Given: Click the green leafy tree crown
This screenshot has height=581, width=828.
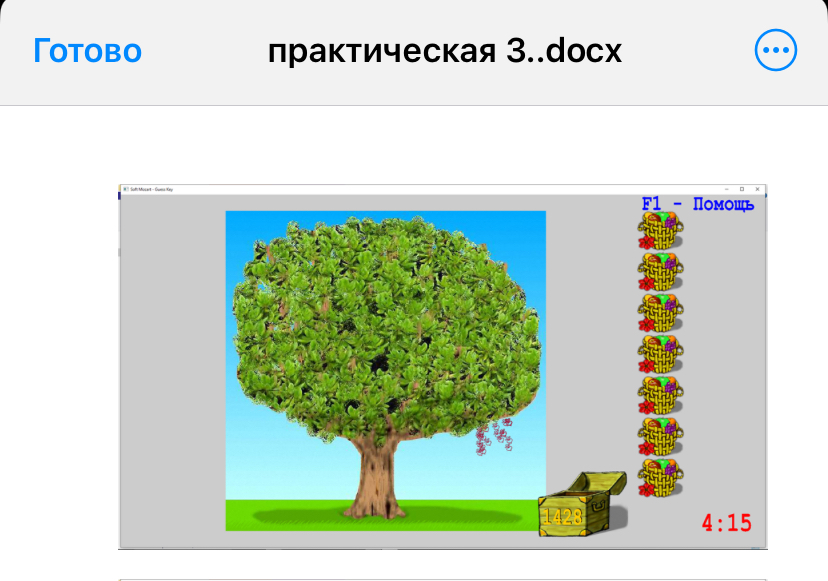Looking at the screenshot, I should [x=385, y=320].
